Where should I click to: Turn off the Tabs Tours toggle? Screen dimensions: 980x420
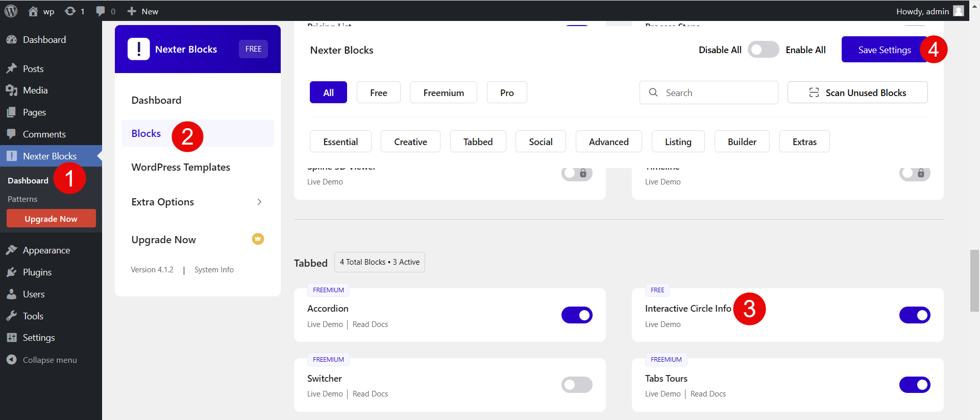[914, 385]
